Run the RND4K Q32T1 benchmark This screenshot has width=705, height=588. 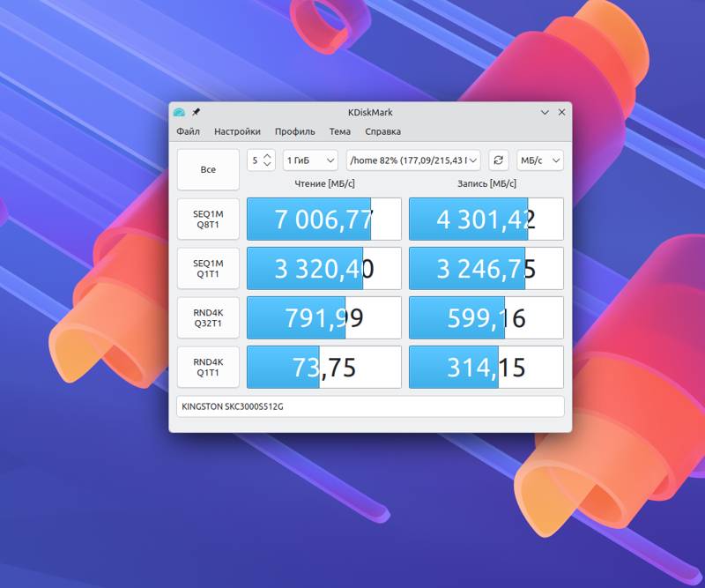pyautogui.click(x=208, y=317)
